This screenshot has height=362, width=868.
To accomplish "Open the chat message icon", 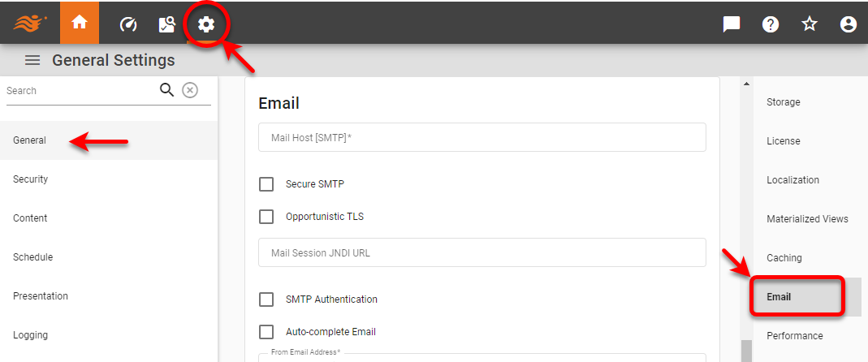I will point(732,24).
